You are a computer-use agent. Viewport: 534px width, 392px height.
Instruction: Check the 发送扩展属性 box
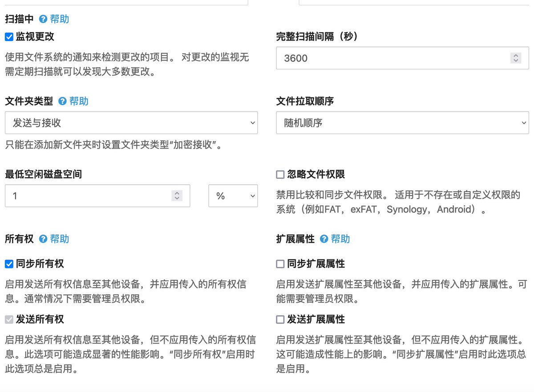coord(280,319)
